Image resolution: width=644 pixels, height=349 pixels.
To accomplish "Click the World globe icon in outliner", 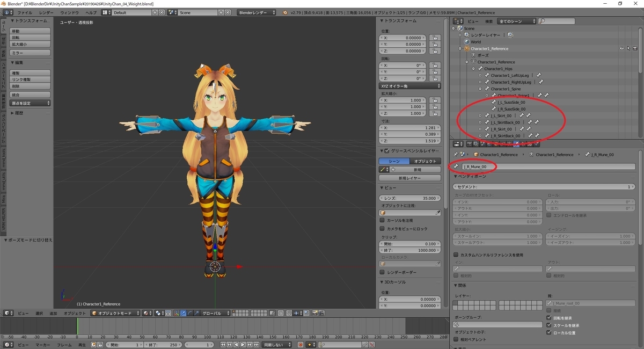I will tap(466, 42).
